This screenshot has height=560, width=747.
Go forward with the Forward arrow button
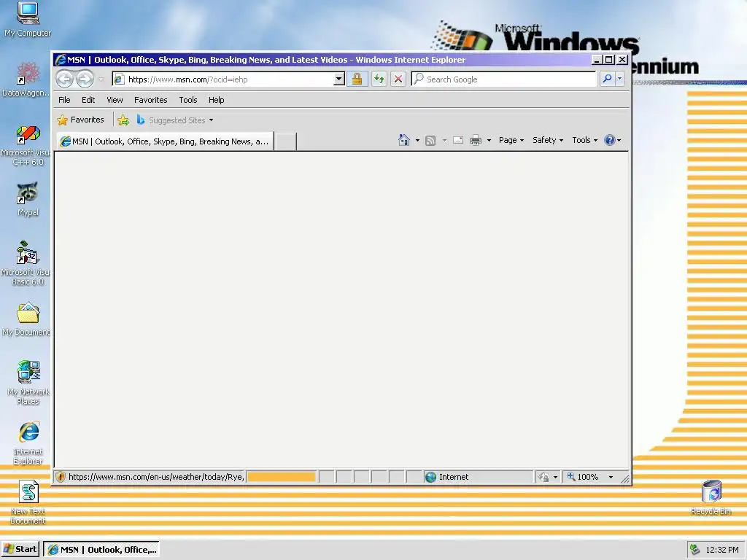click(85, 79)
